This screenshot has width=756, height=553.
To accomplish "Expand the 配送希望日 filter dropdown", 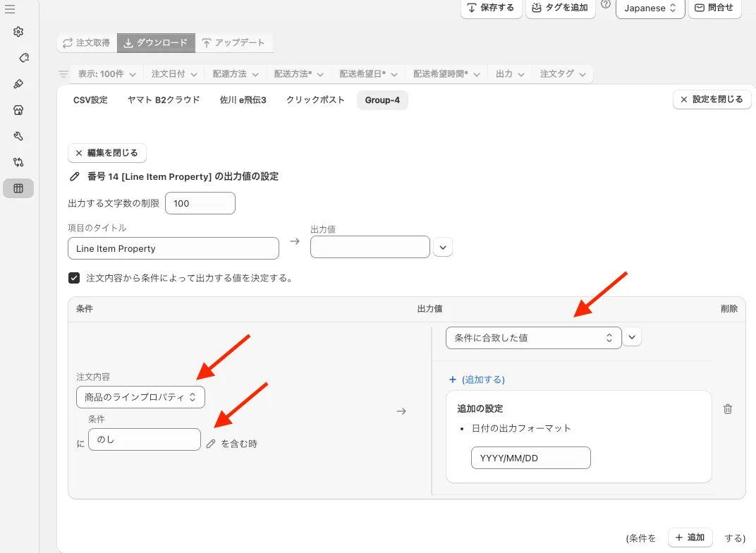I will tap(367, 74).
